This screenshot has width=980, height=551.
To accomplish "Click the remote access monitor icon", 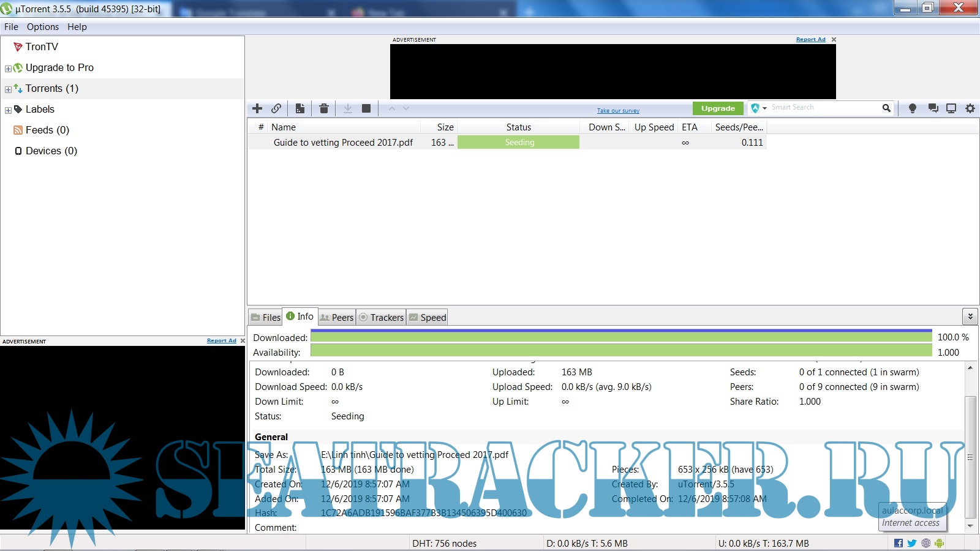I will click(951, 108).
